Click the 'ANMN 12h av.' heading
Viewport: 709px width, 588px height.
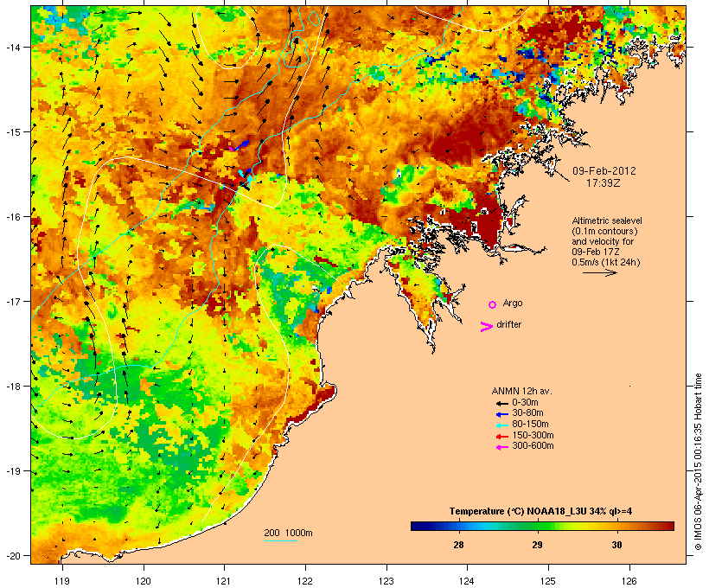pyautogui.click(x=521, y=391)
